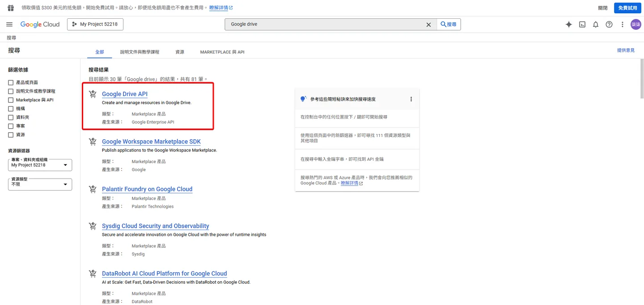Screen dimensions: 644x305
Task: Click cart icon beside Google Drive API
Action: click(93, 94)
